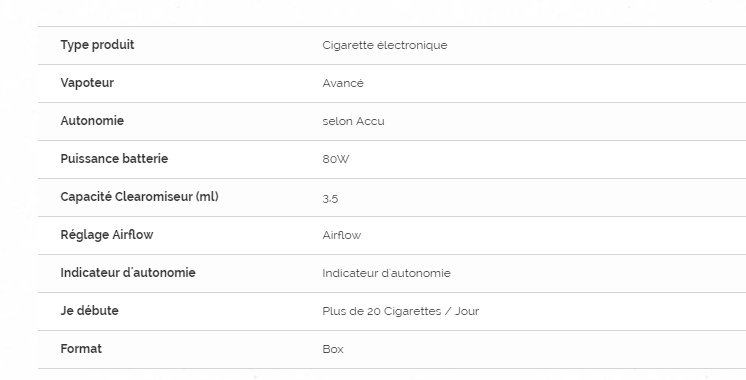Click the Type produit label
Image resolution: width=746 pixels, height=380 pixels.
click(x=97, y=45)
